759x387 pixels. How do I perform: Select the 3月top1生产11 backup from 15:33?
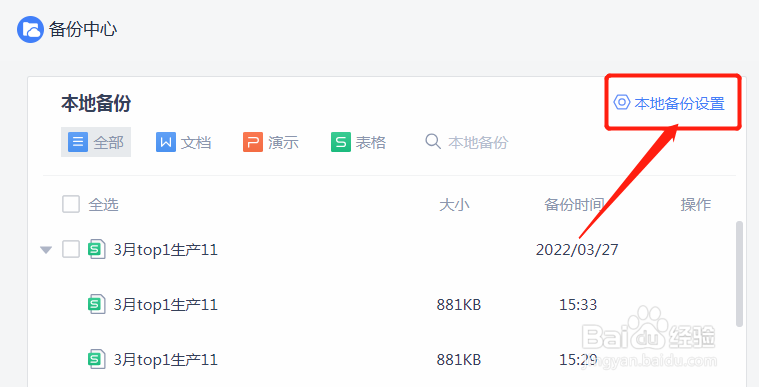166,305
